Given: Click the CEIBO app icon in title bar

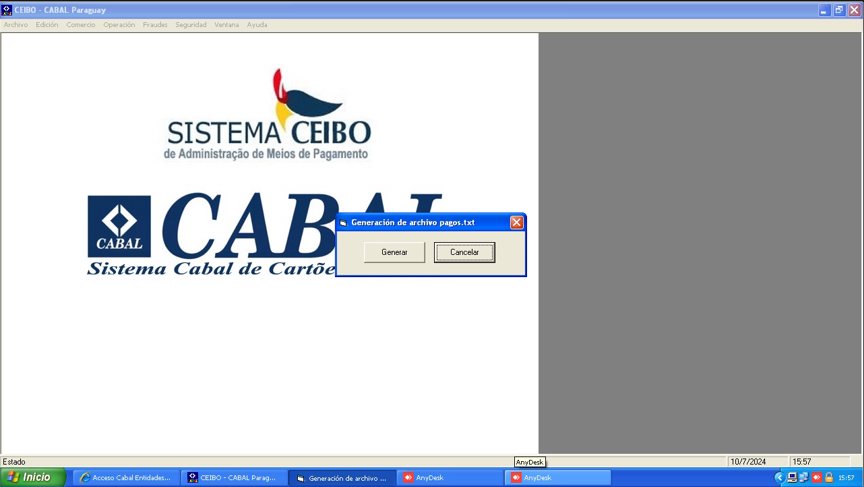Looking at the screenshot, I should [7, 10].
